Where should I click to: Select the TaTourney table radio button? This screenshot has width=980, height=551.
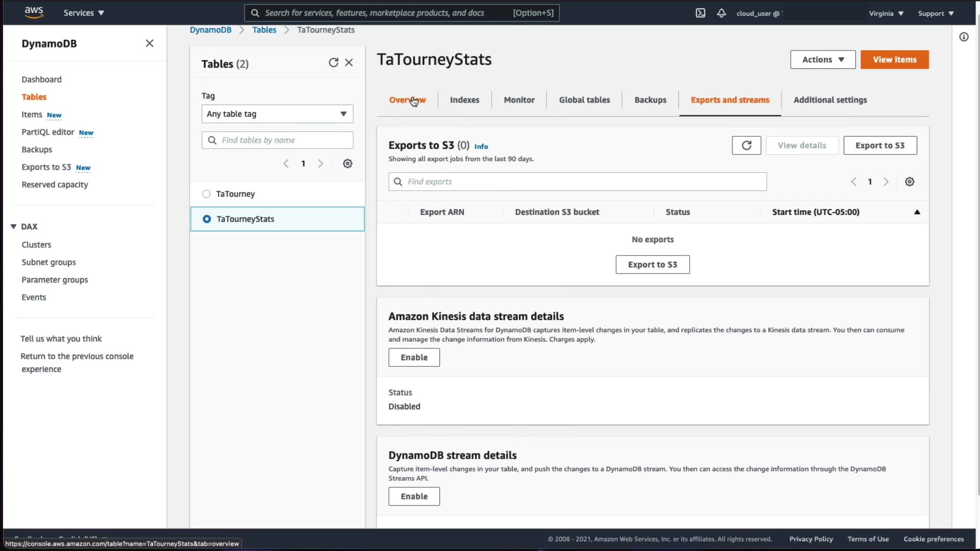point(206,194)
